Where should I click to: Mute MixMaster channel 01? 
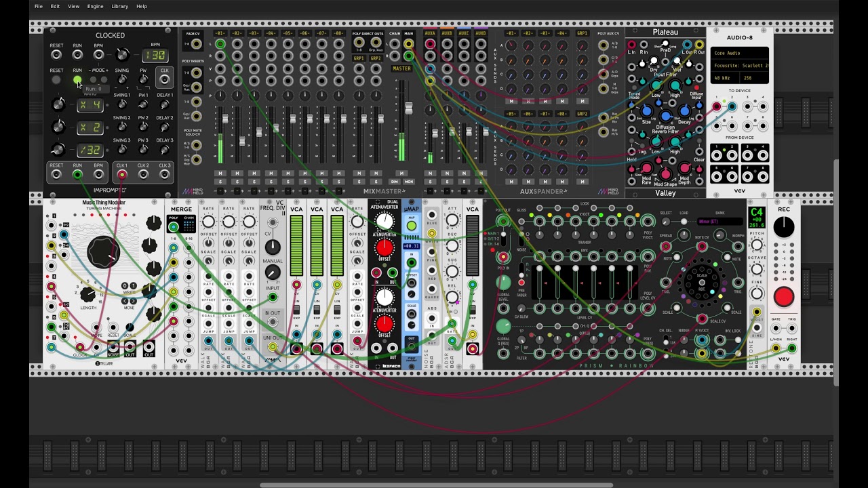click(220, 174)
